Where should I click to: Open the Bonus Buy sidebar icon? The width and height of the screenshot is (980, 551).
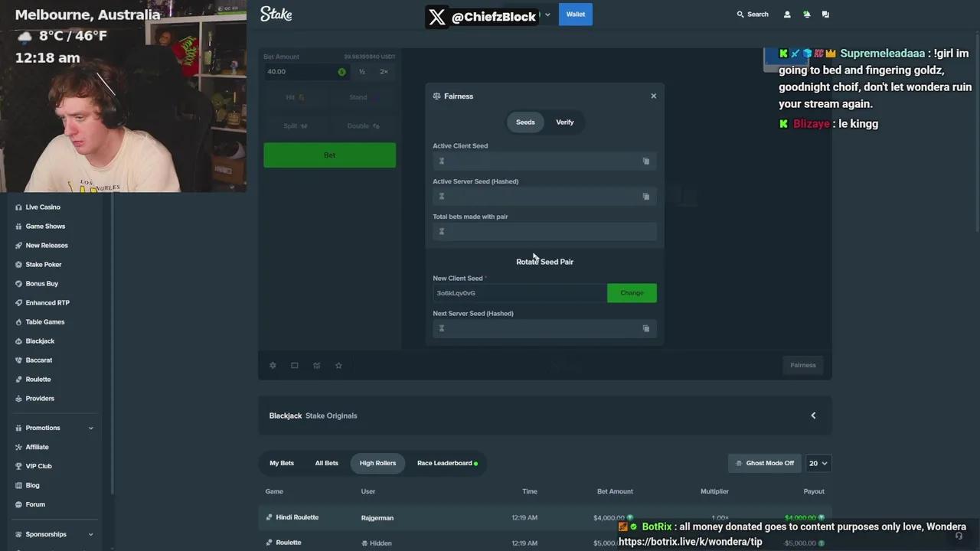click(18, 284)
